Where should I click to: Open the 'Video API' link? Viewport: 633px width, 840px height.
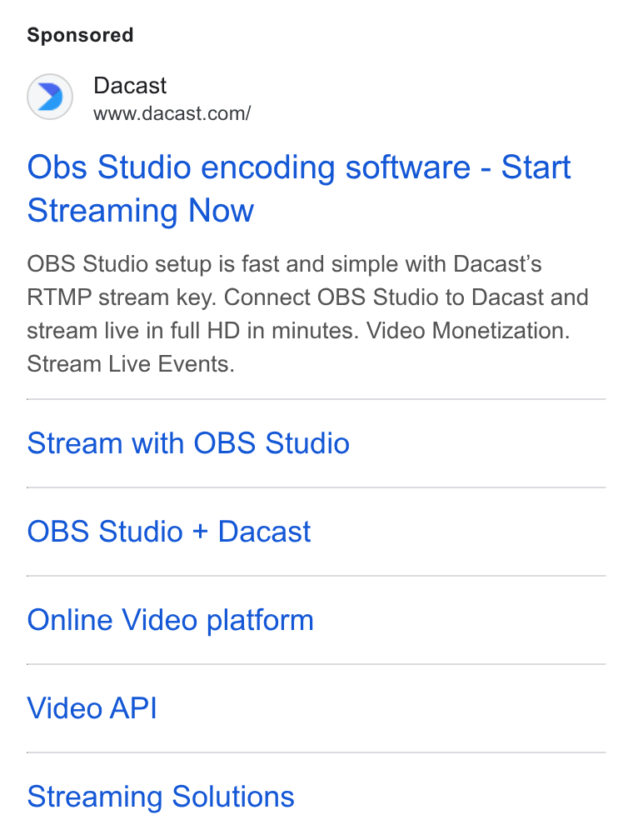92,708
